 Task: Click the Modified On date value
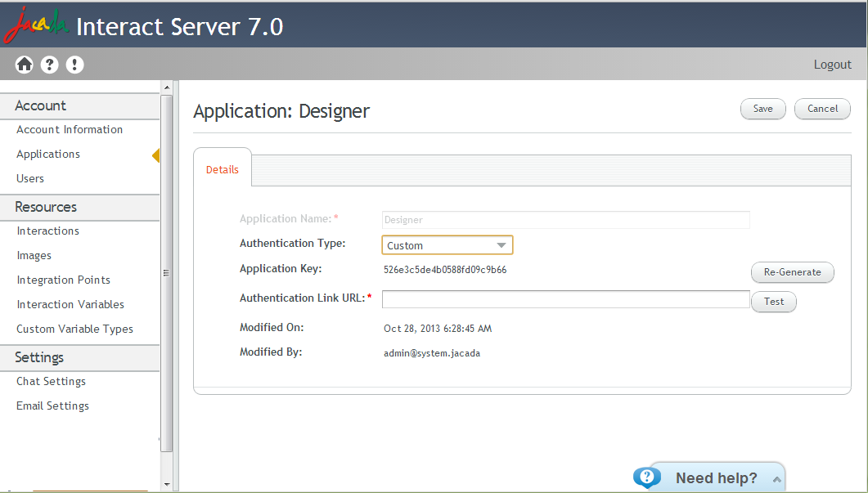[438, 329]
